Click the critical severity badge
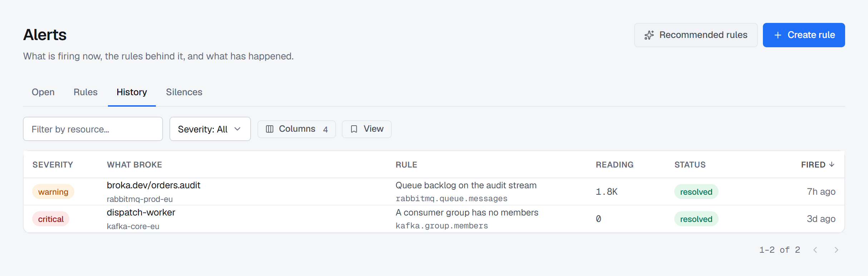 click(51, 219)
